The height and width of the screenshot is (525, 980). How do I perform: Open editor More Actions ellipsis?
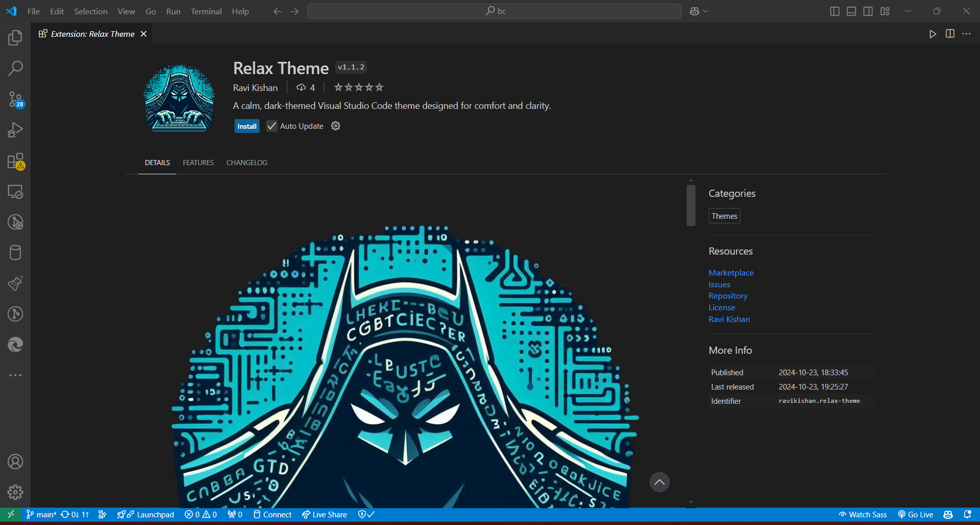point(966,34)
